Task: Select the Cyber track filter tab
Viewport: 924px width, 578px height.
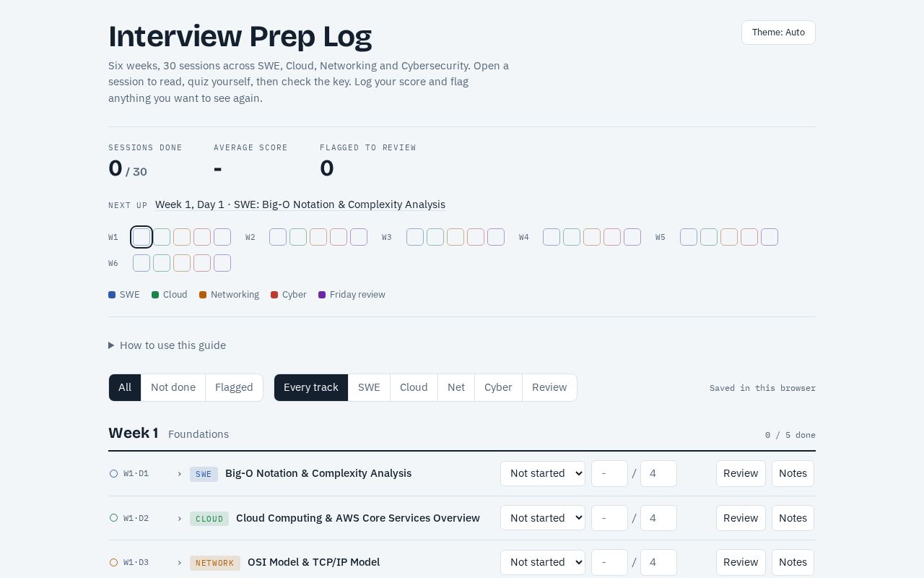Action: coord(498,387)
